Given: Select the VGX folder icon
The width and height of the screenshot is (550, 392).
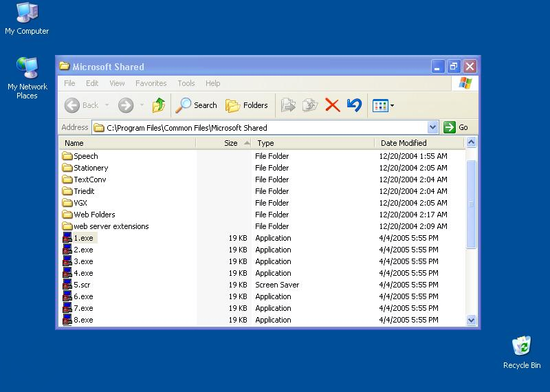Looking at the screenshot, I should [67, 202].
